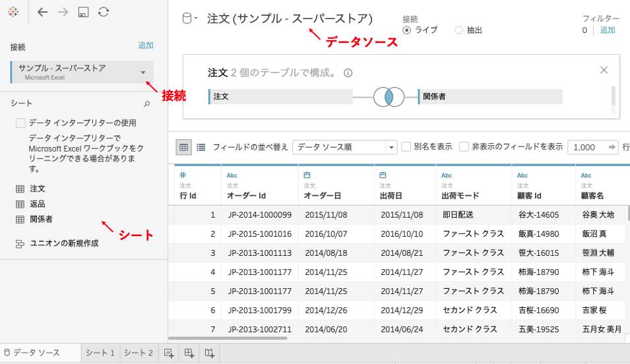Go back with the left arrow
Image resolution: width=630 pixels, height=364 pixels.
click(x=43, y=12)
